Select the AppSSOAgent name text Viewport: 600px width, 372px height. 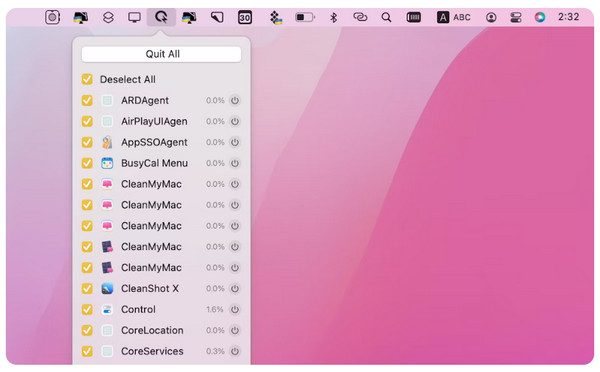coord(154,142)
